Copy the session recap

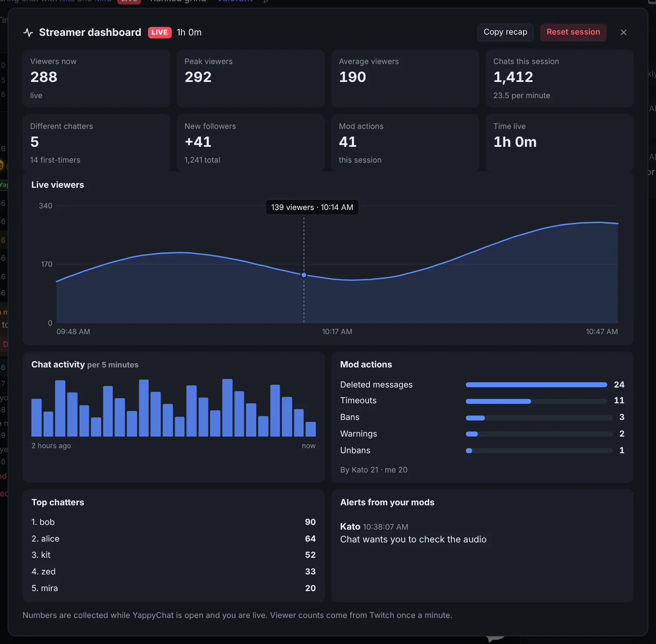505,32
